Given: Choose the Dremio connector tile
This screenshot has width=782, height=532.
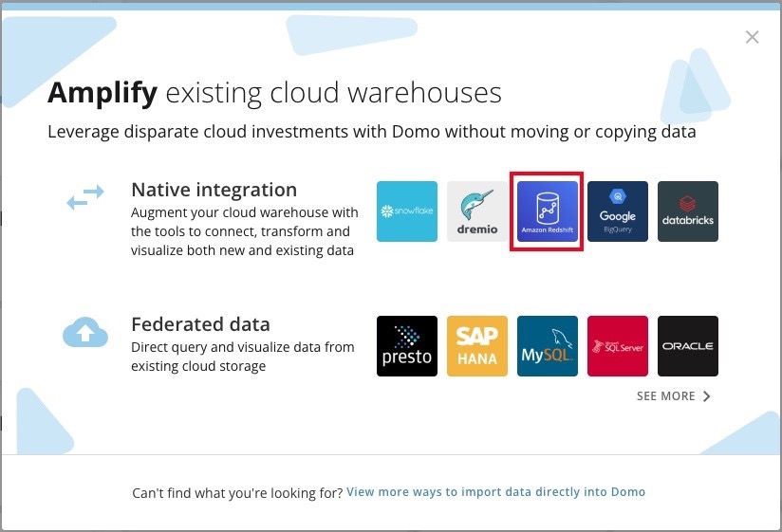Looking at the screenshot, I should coord(477,211).
